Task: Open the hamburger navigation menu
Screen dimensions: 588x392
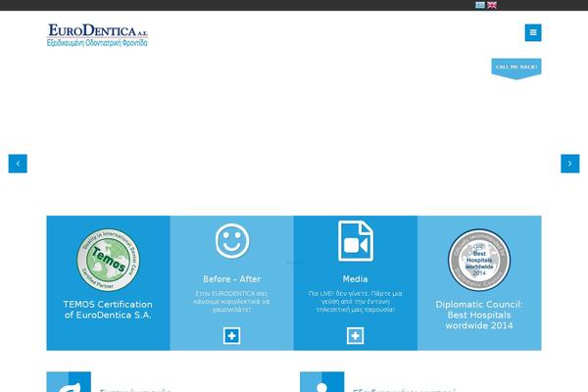Action: point(533,32)
